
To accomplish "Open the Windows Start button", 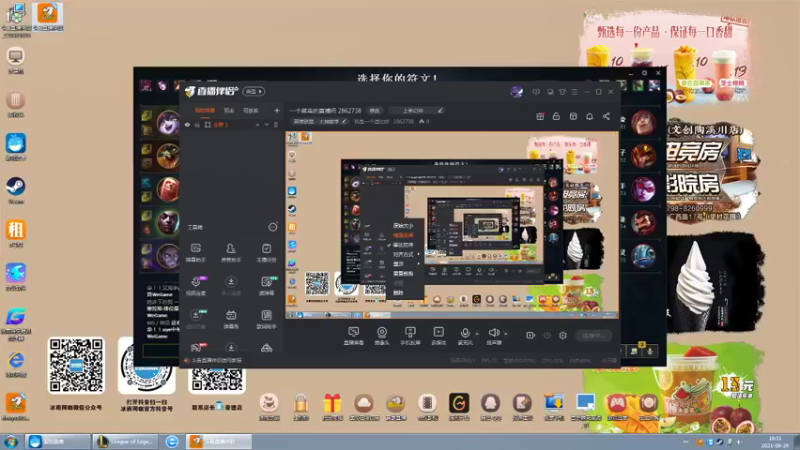I will [x=11, y=442].
